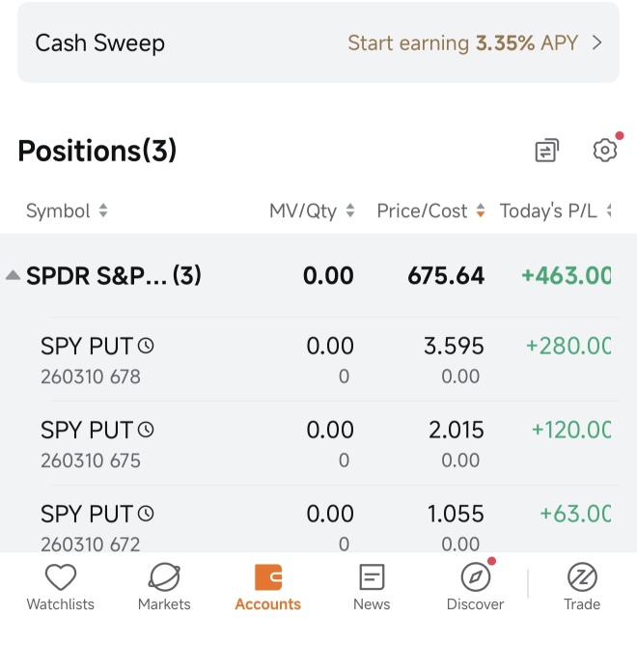
Task: Open the Discover compass icon
Action: coord(476,576)
